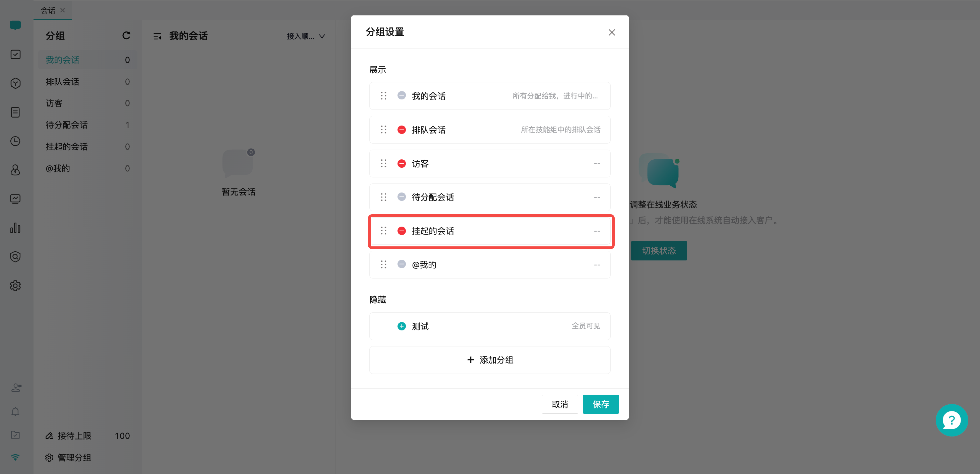Image resolution: width=980 pixels, height=474 pixels.
Task: Click the bar chart statistics icon
Action: click(15, 228)
